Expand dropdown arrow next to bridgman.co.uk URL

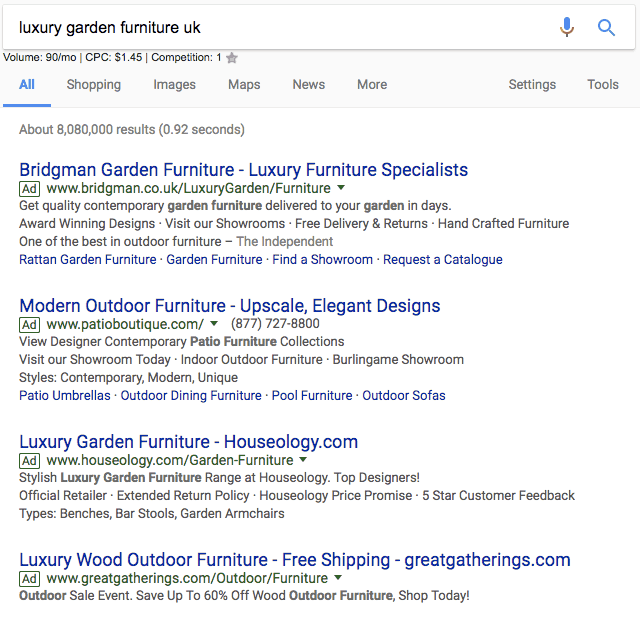[x=341, y=188]
